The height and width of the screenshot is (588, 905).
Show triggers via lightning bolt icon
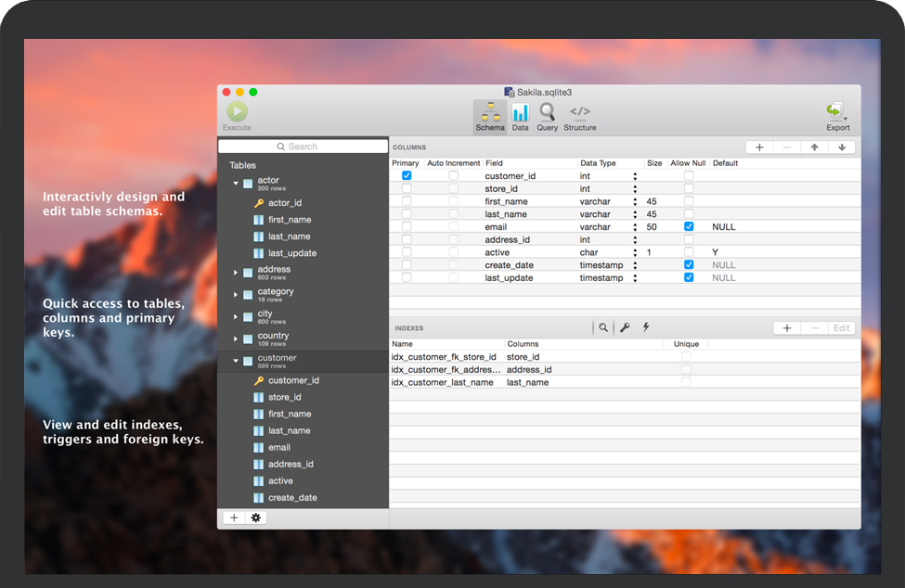646,327
